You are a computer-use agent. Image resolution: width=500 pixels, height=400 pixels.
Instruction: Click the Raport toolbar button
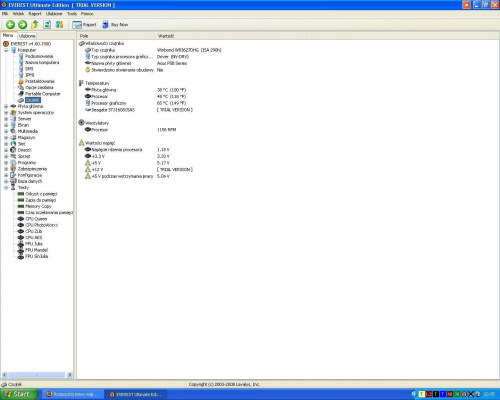tap(84, 25)
